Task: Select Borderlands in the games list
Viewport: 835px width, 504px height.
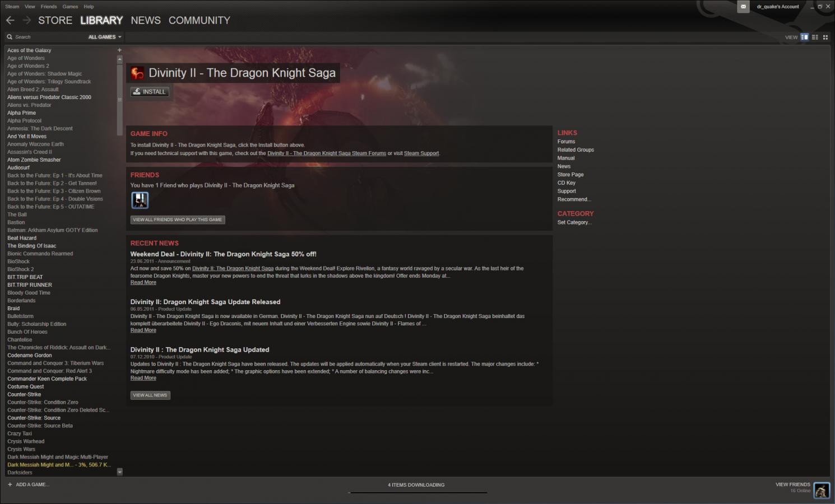Action: coord(21,301)
